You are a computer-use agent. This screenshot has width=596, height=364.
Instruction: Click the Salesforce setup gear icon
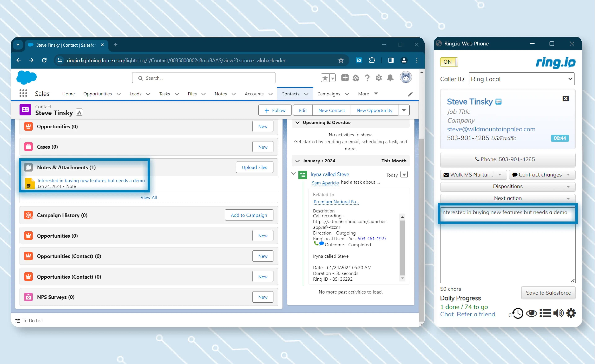tap(378, 78)
